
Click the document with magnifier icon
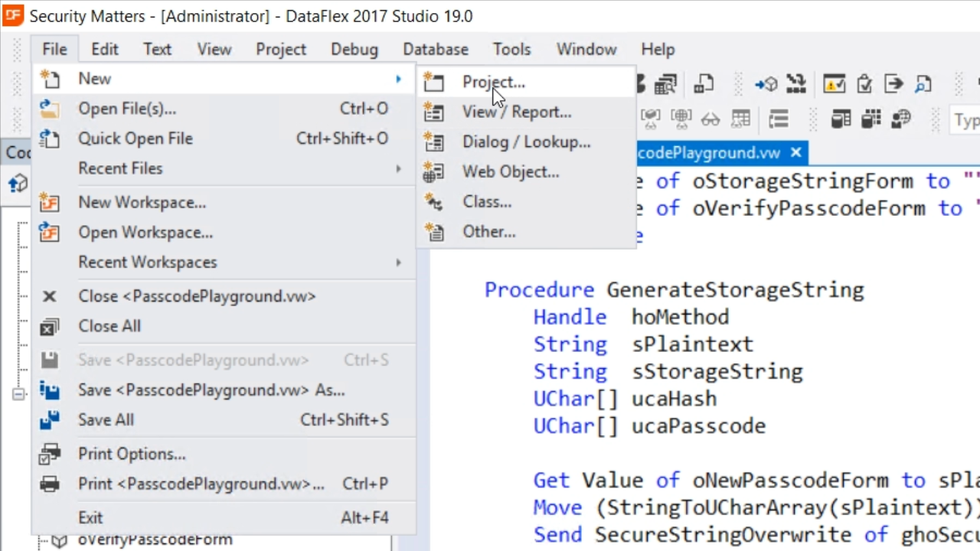coord(923,83)
